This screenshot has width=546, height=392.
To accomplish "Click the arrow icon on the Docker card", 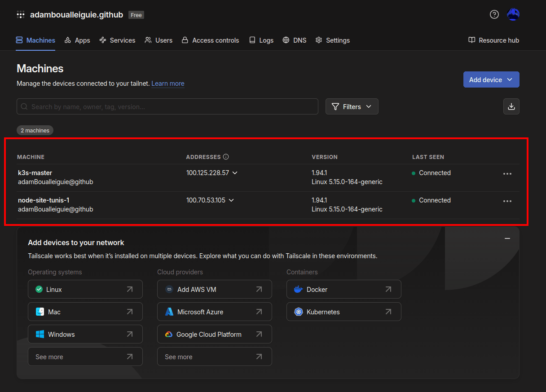I will 388,289.
